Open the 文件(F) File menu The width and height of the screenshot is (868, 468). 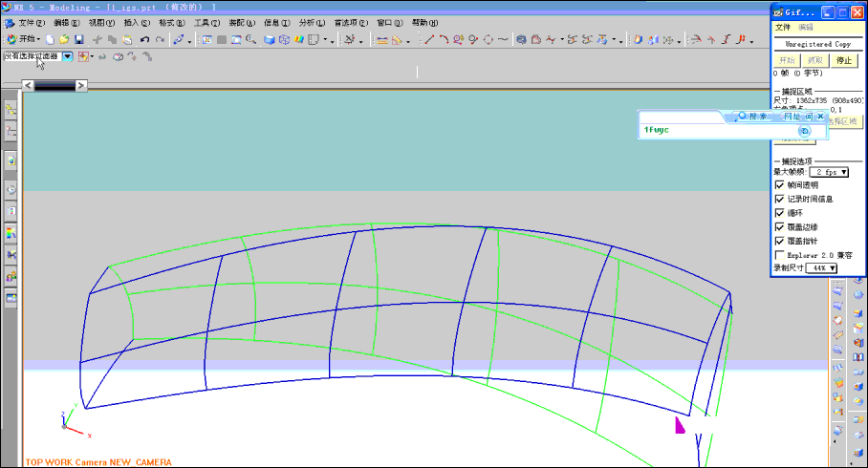[31, 23]
